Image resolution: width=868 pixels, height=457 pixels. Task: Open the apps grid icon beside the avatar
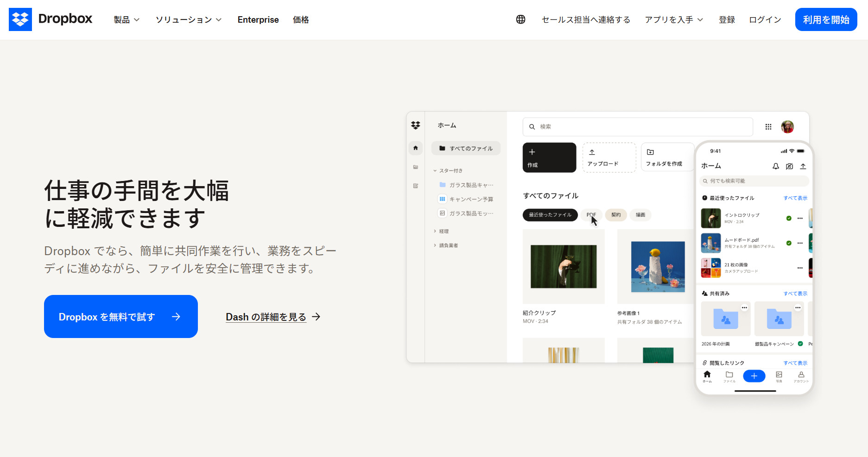pyautogui.click(x=768, y=126)
